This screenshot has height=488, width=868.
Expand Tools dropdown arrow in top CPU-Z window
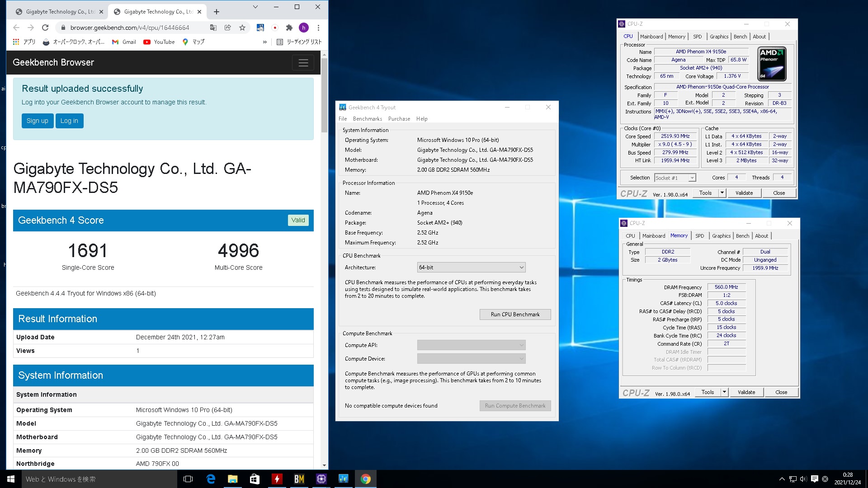pos(722,193)
